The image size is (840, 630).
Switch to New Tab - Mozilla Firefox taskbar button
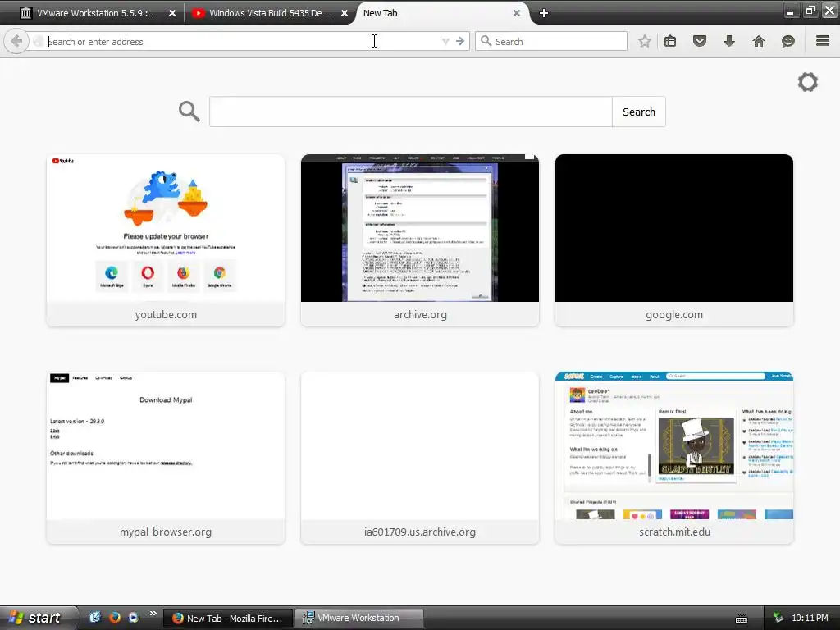(x=228, y=619)
